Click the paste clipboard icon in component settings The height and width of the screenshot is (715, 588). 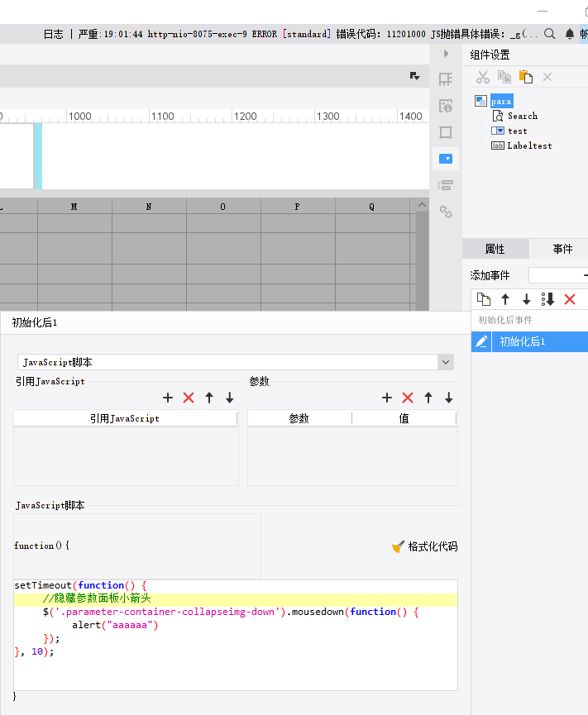tap(526, 77)
